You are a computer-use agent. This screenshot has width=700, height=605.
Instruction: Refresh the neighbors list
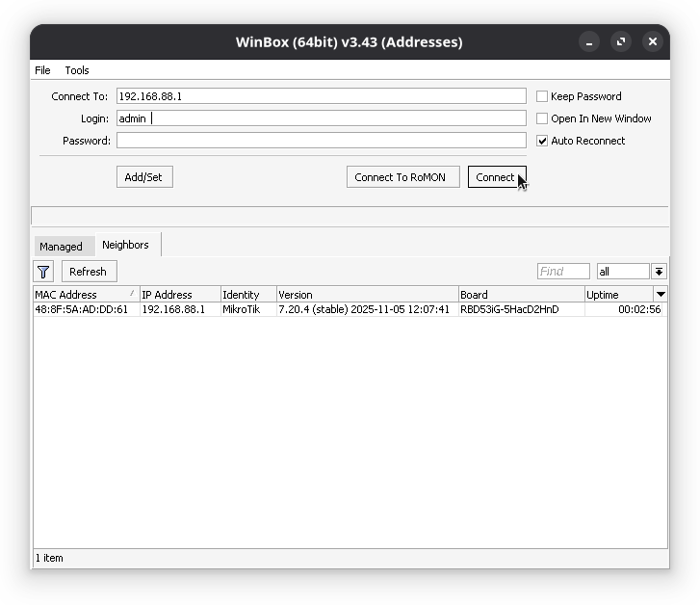pyautogui.click(x=88, y=272)
